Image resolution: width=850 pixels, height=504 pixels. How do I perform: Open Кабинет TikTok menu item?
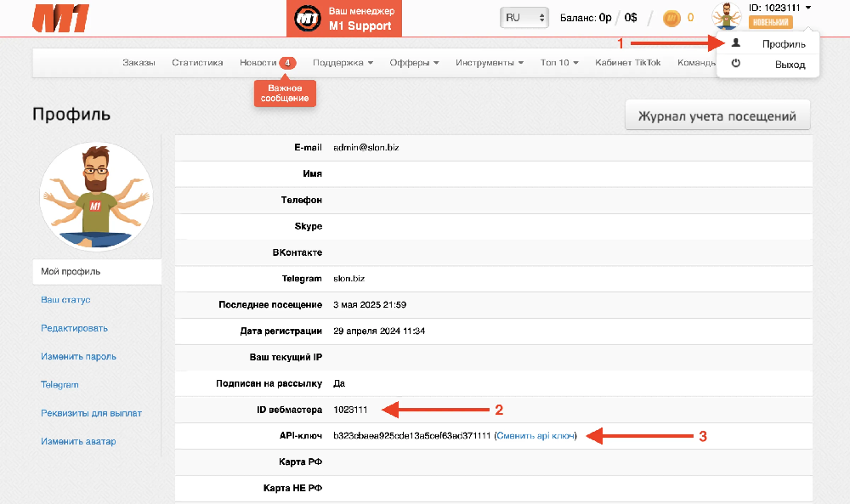click(628, 63)
